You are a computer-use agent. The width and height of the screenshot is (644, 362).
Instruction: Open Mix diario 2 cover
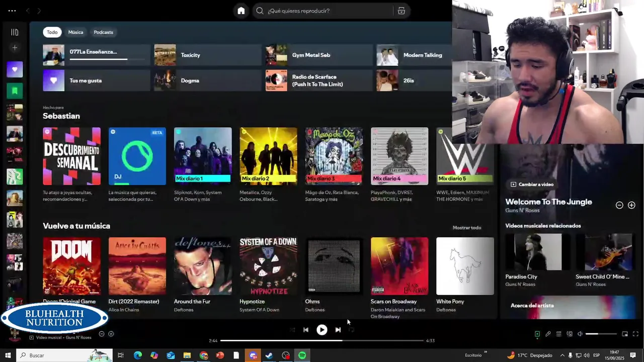[x=268, y=156]
